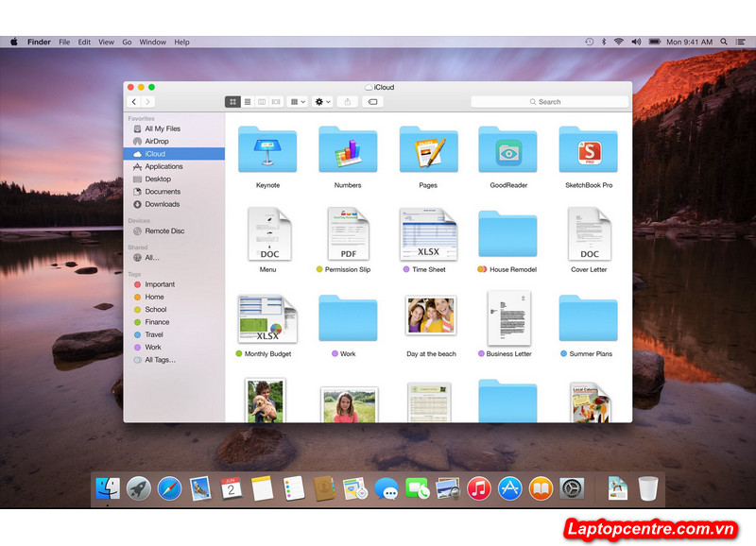Open the House Remodel folder
Viewport: 756px width, 546px height.
tap(507, 233)
